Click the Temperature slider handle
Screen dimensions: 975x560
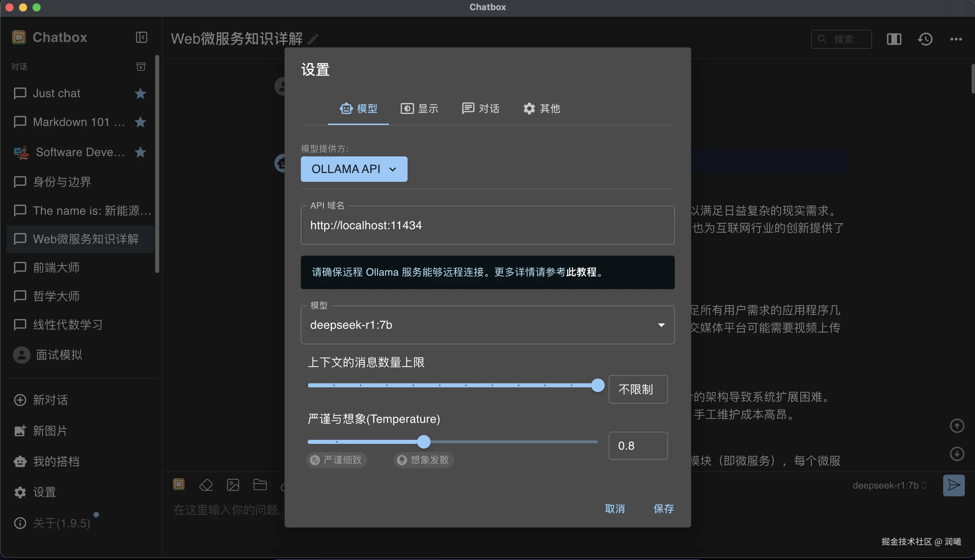pos(423,442)
